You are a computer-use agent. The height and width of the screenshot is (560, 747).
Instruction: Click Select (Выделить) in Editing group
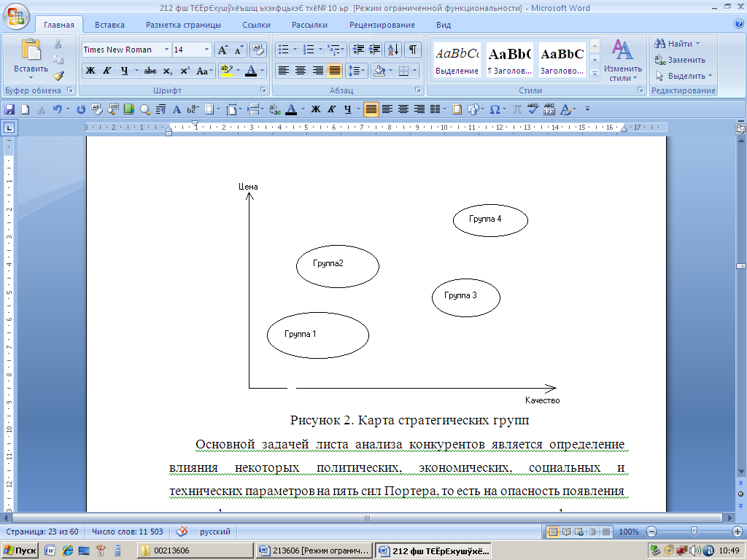pyautogui.click(x=684, y=76)
